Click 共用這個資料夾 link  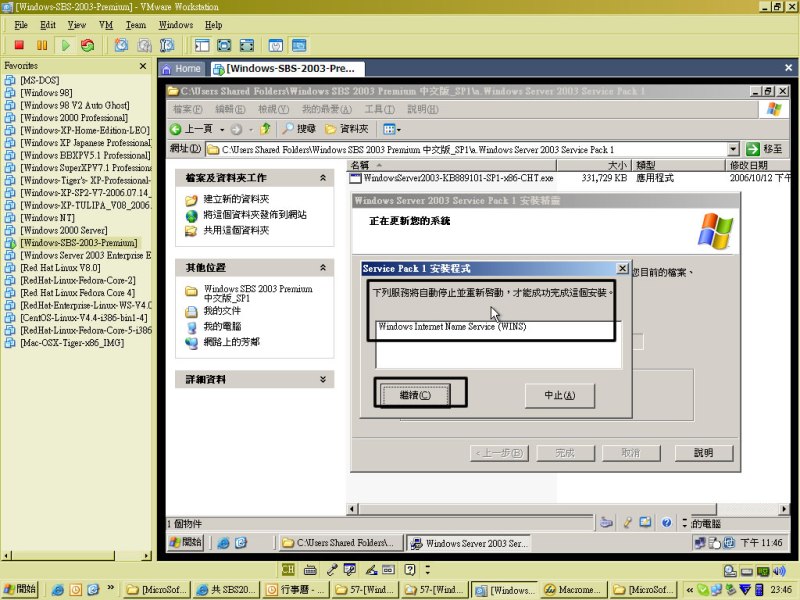[x=236, y=231]
